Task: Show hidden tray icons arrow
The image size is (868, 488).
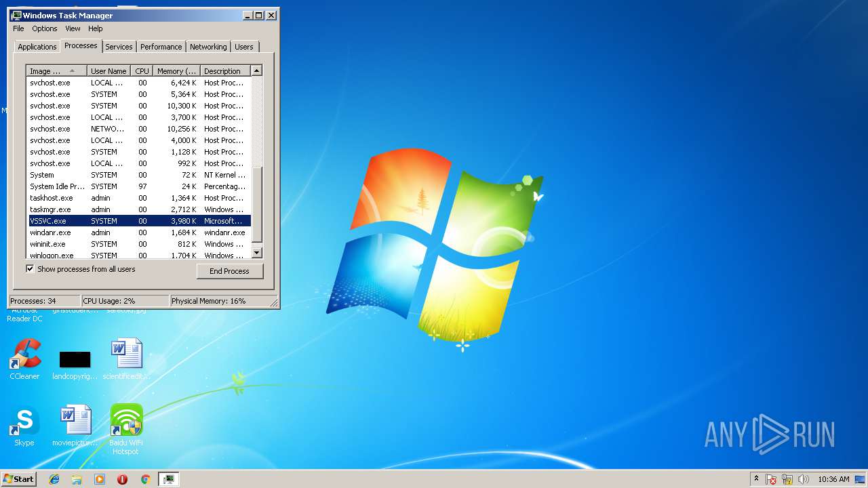Action: [x=756, y=479]
